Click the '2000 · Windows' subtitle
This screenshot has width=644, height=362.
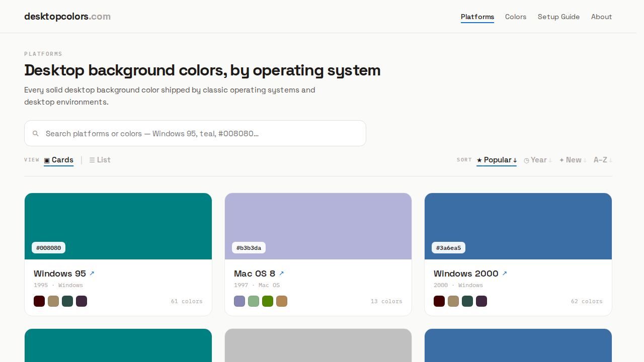(458, 285)
